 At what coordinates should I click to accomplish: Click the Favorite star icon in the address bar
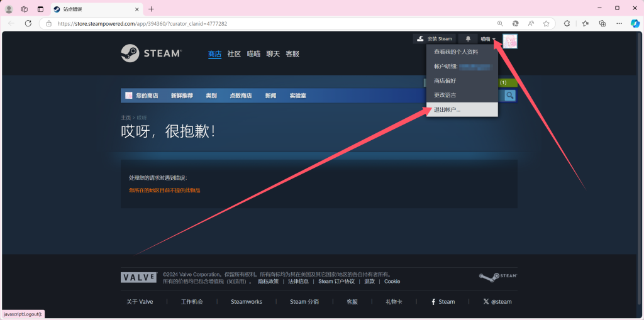(x=547, y=23)
